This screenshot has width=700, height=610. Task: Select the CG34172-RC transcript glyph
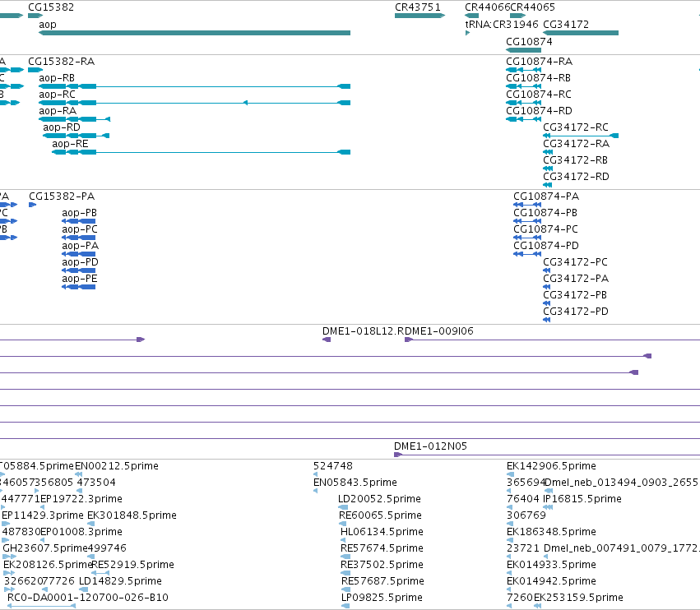click(x=581, y=136)
